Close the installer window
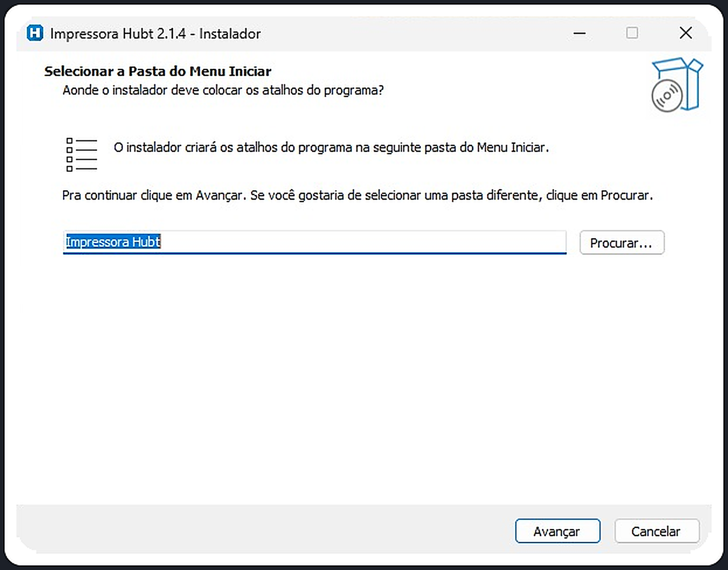Screen dimensions: 728x570 [686, 33]
